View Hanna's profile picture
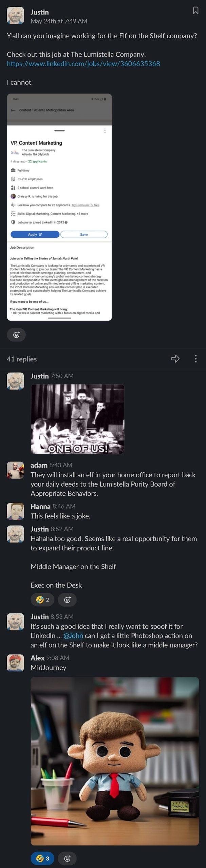 click(x=15, y=511)
